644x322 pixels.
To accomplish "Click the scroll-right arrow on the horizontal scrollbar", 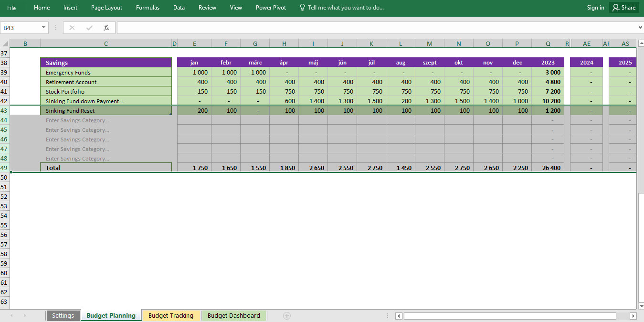I will click(x=633, y=315).
